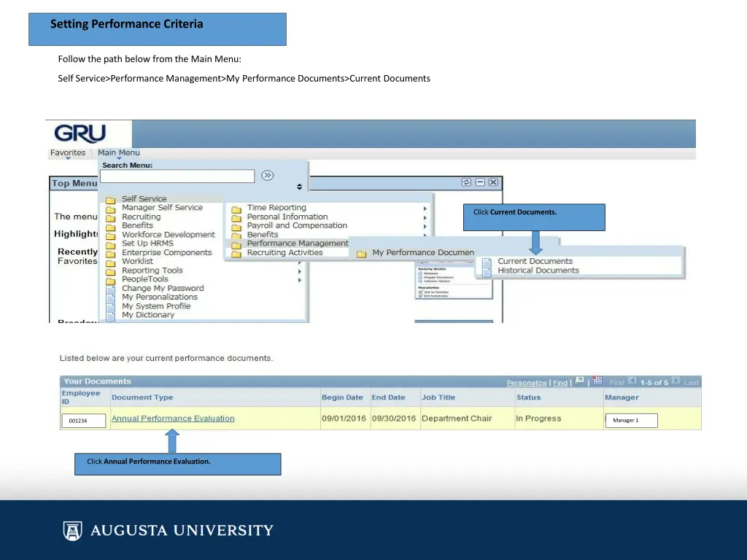Click the First pagination link
This screenshot has width=747, height=560.
(617, 382)
